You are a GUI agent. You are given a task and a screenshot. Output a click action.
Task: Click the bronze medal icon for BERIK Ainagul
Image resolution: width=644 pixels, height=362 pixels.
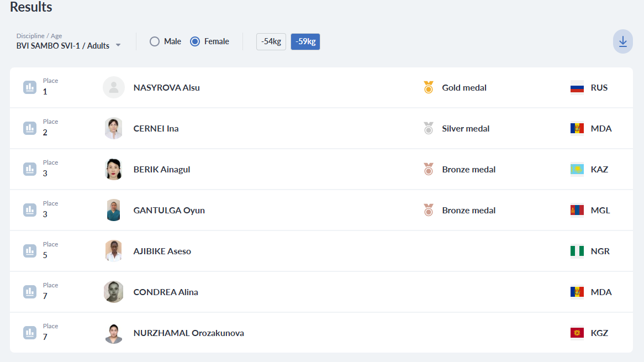[x=429, y=169]
